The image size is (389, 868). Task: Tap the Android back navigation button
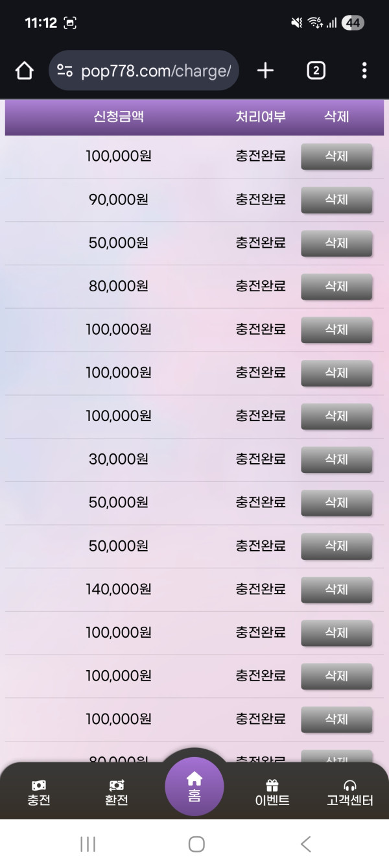[x=306, y=844]
